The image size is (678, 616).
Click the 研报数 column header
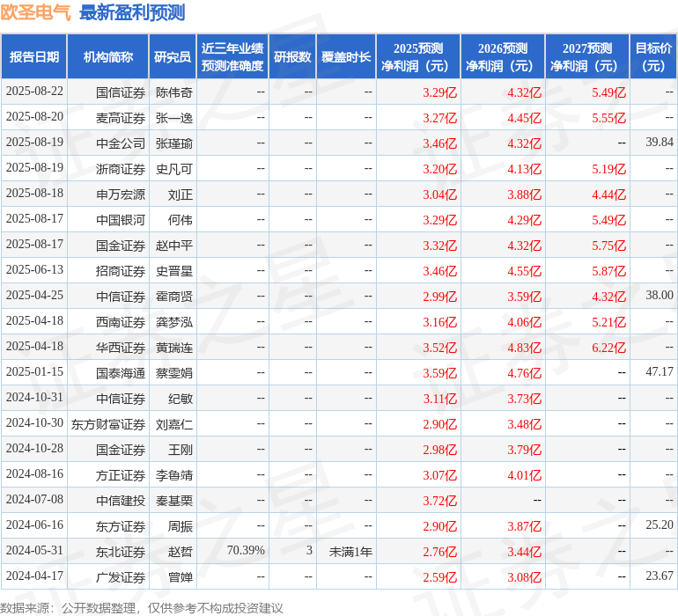point(292,56)
